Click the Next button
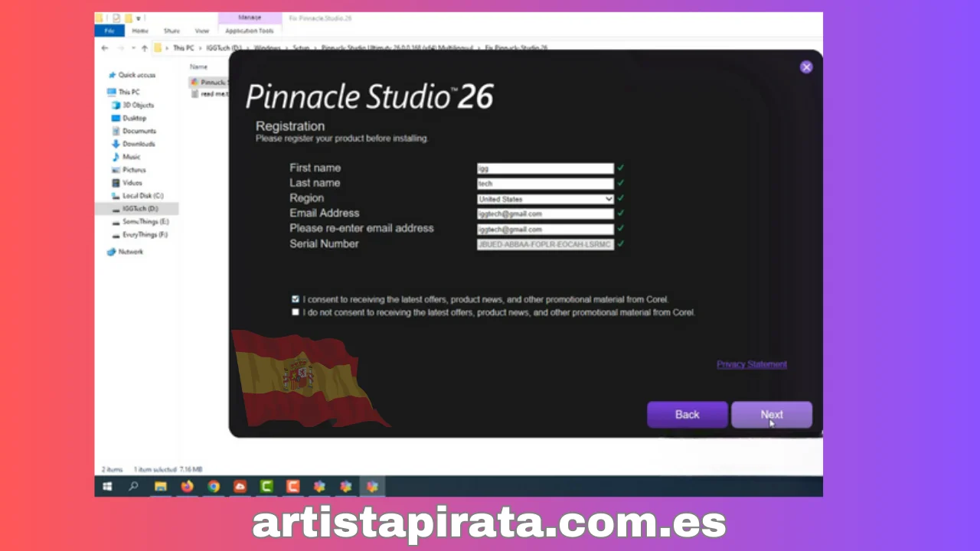The height and width of the screenshot is (551, 980). point(772,415)
